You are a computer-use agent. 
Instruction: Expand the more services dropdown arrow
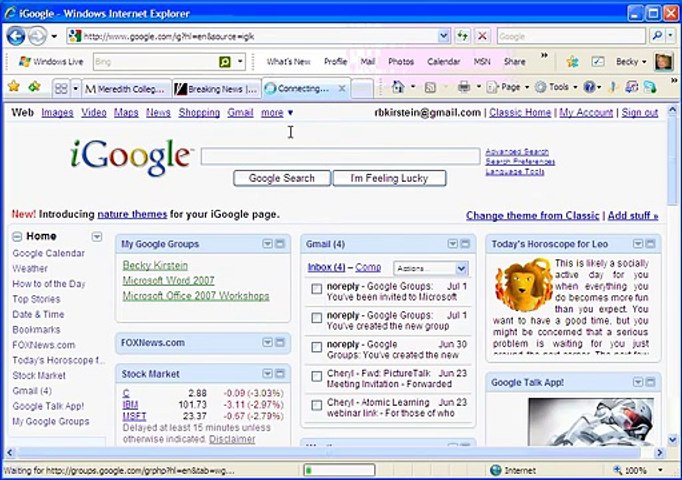290,113
